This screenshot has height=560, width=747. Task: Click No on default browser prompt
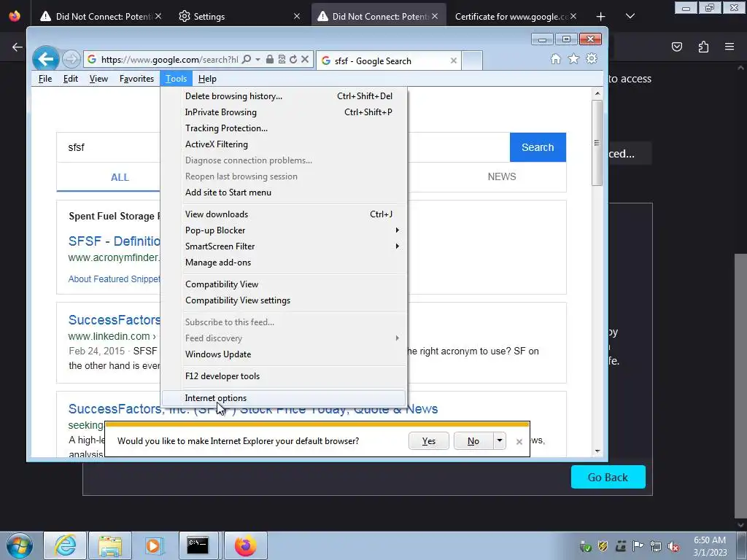click(x=473, y=441)
